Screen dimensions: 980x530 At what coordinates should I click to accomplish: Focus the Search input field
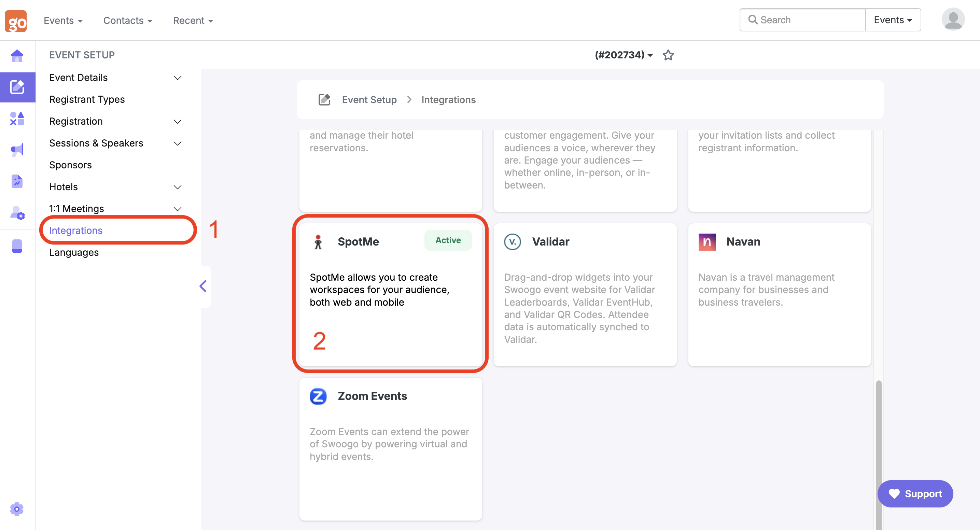tap(803, 20)
